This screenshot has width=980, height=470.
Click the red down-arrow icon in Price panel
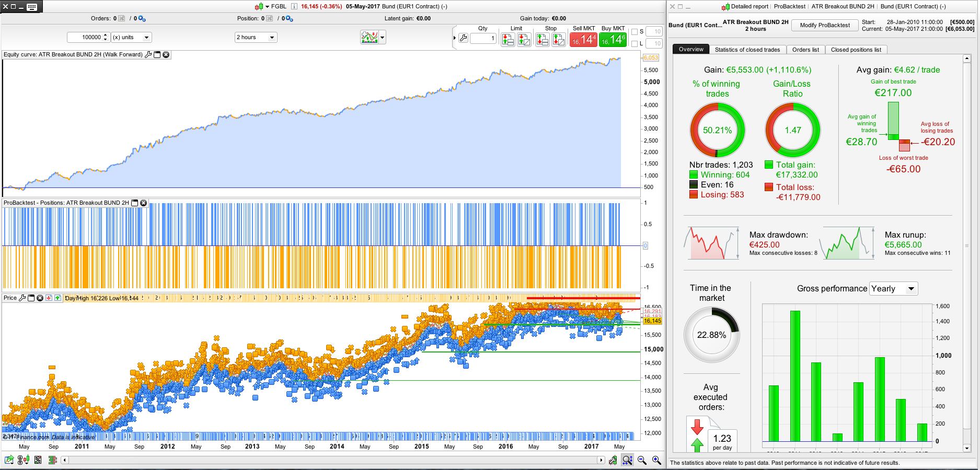point(49,298)
